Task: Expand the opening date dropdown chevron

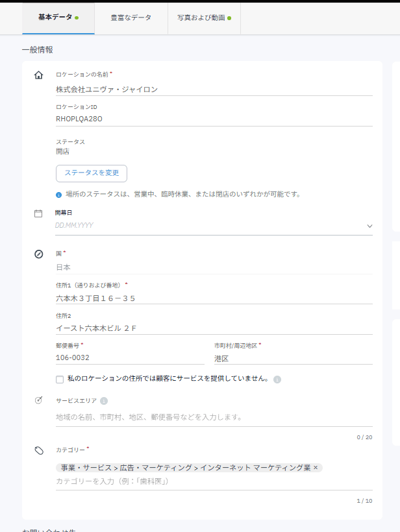Action: pyautogui.click(x=369, y=226)
